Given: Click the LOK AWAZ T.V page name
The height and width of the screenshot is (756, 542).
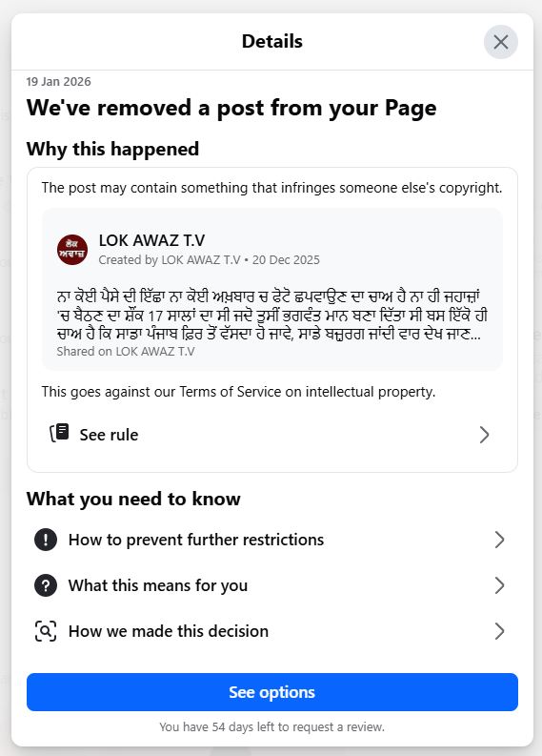Looking at the screenshot, I should (x=151, y=240).
